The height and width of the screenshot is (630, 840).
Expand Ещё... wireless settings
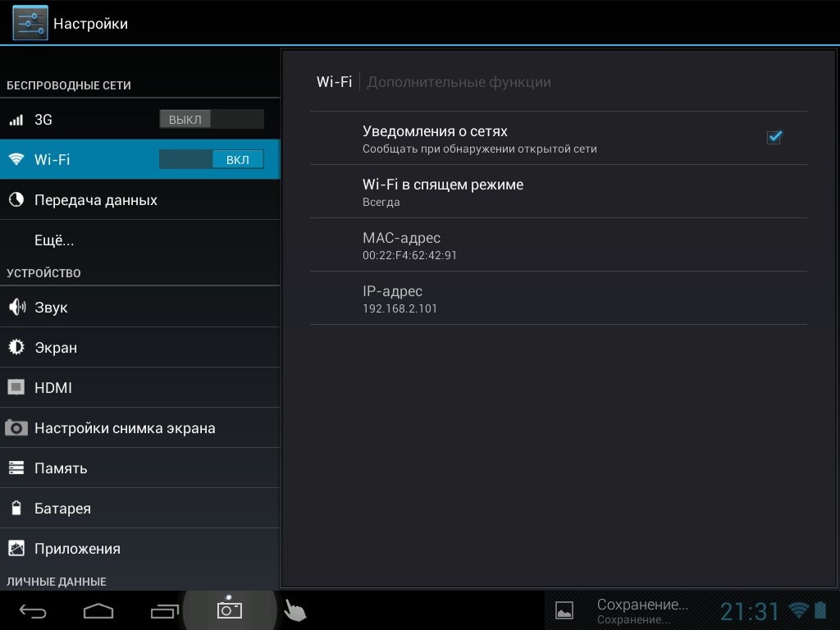[54, 240]
